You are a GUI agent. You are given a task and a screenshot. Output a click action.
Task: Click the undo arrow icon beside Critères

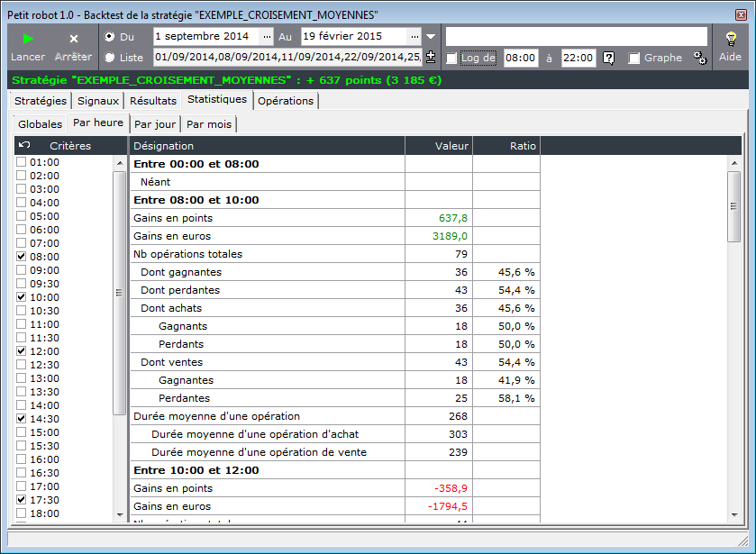point(24,145)
